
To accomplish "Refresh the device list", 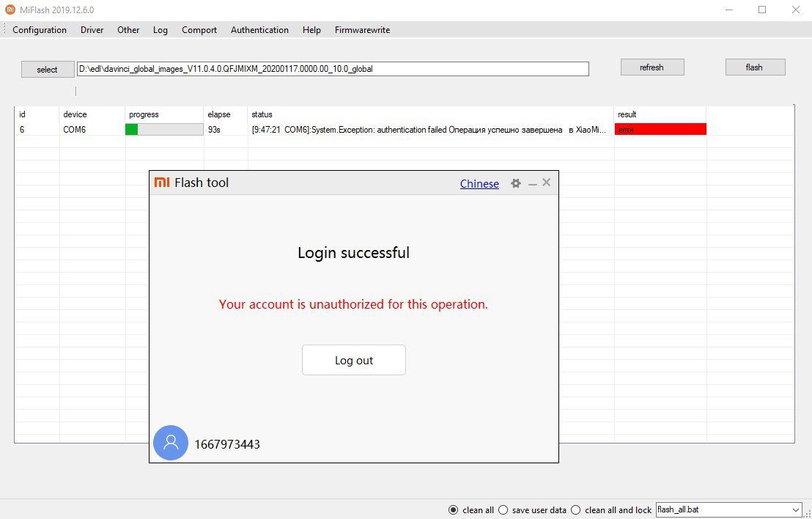I will click(652, 67).
